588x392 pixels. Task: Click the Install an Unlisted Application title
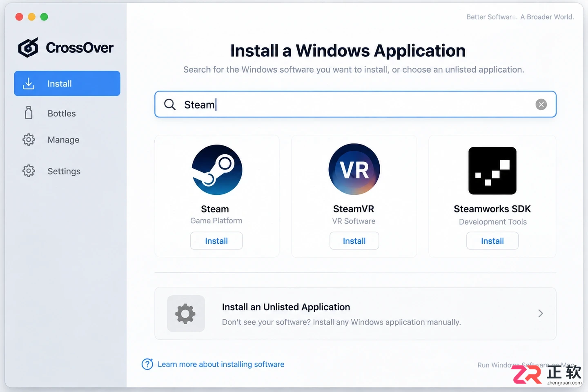pos(286,307)
